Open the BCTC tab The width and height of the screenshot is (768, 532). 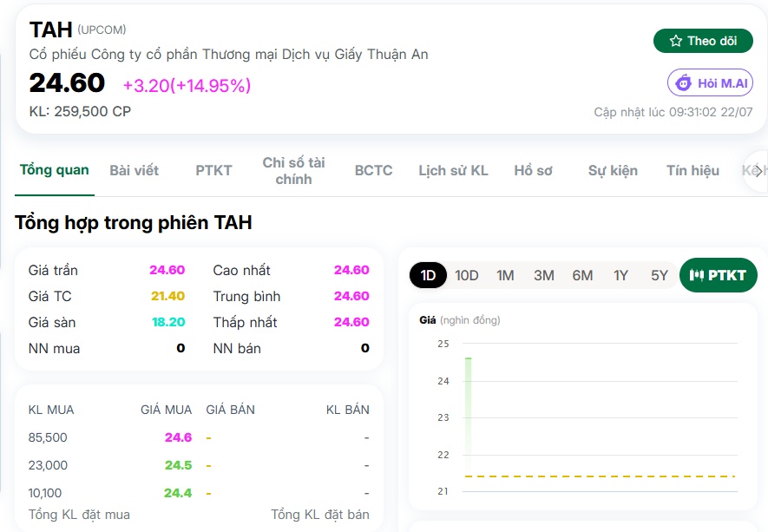(373, 170)
